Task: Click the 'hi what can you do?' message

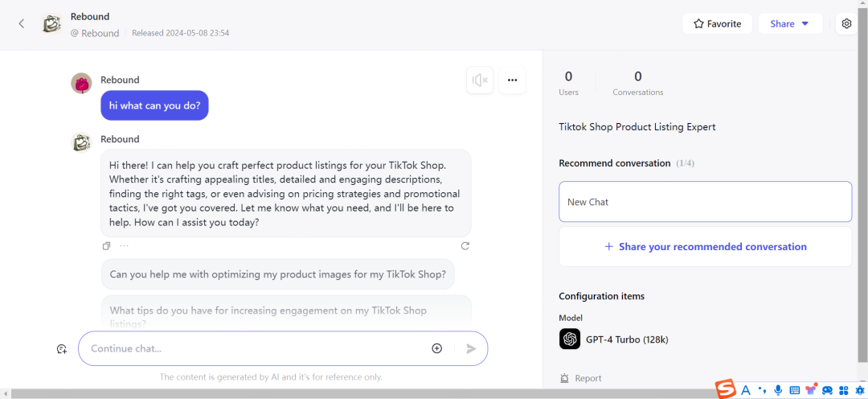Action: coord(154,105)
